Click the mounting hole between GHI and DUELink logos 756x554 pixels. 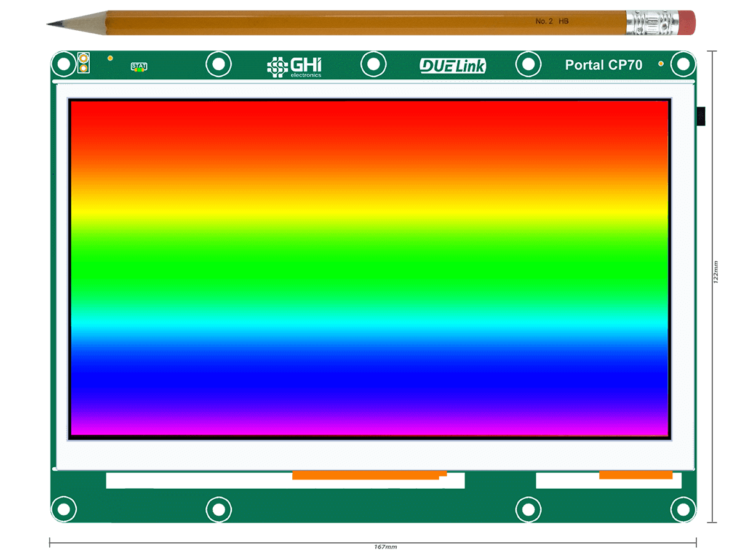(373, 64)
